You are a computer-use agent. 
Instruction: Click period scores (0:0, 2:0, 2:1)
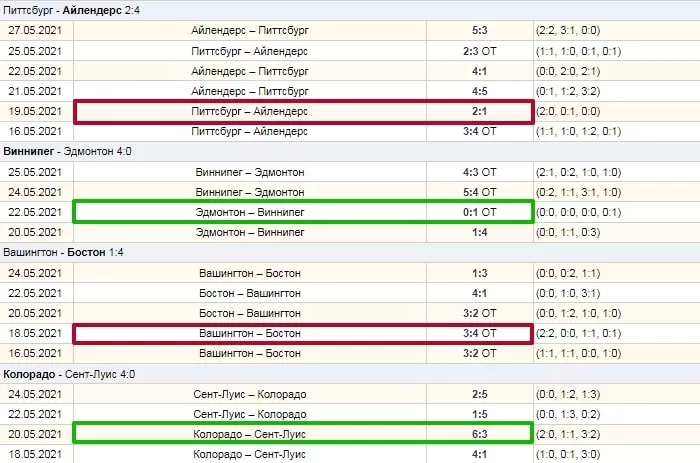568,71
